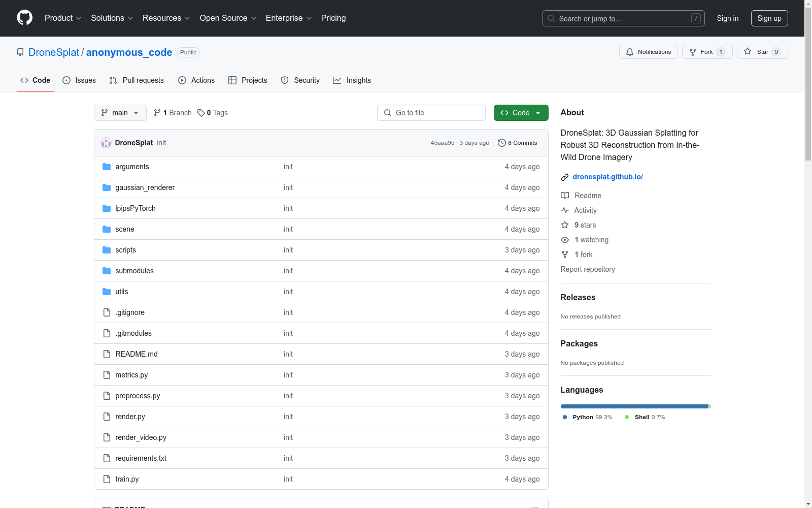Switch to the Projects tab
812x508 pixels.
(248, 80)
